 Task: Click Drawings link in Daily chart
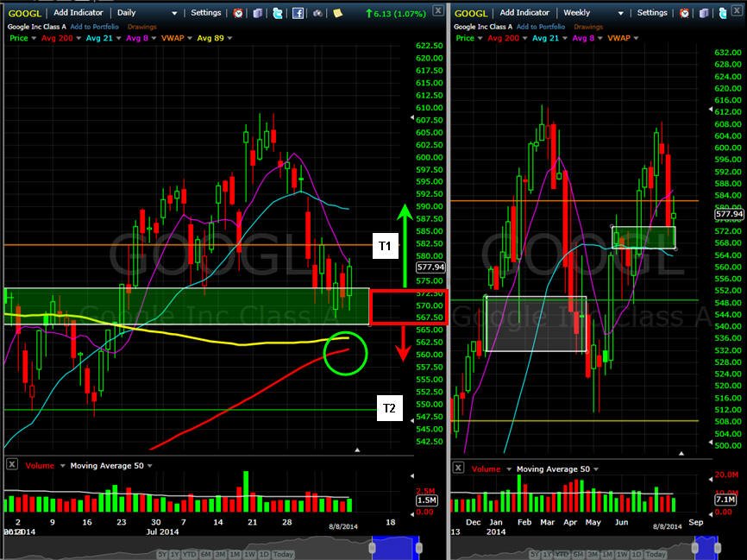click(142, 27)
